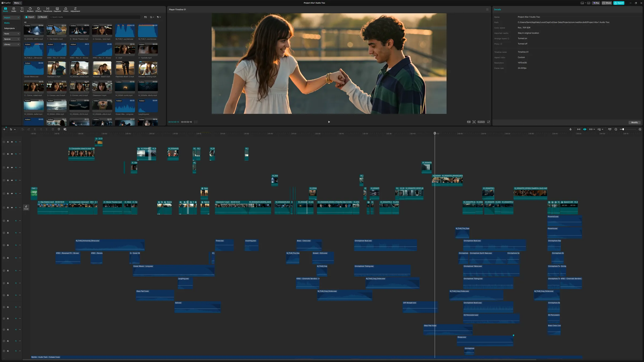Click the delete-right trim icon
This screenshot has width=644, height=362.
pyautogui.click(x=47, y=129)
